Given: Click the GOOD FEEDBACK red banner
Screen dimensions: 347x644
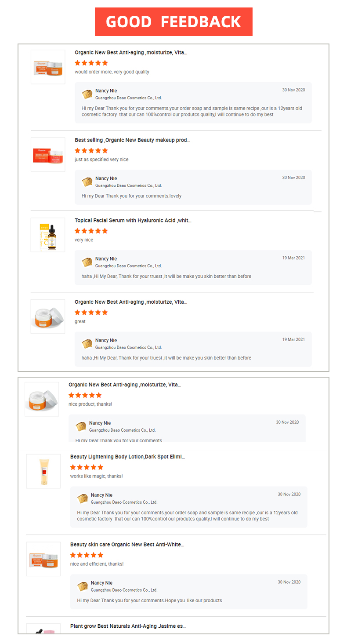Looking at the screenshot, I should coord(173,22).
